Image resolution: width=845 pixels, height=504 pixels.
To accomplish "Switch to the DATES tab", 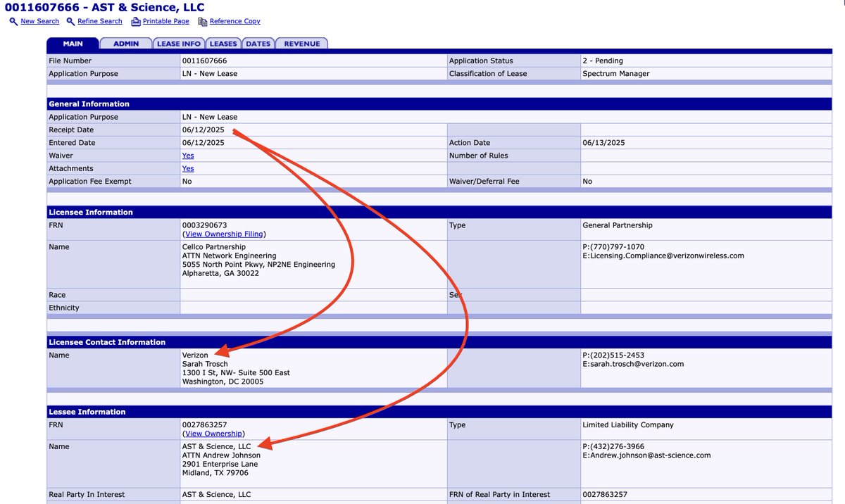I will (258, 44).
